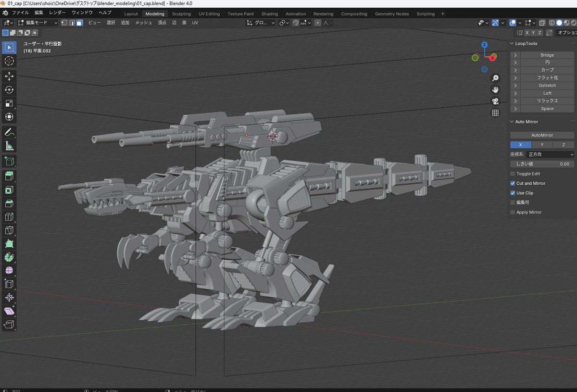Uncheck Use Clip option

click(513, 193)
